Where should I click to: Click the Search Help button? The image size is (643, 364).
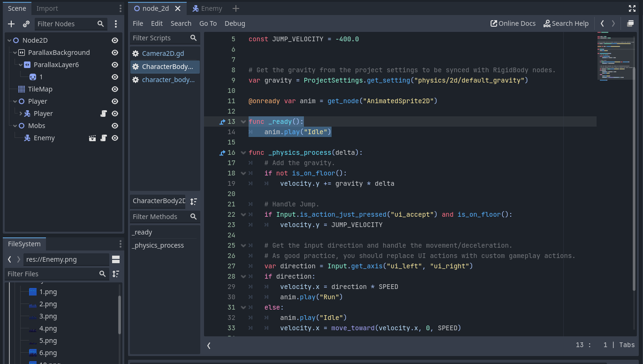[x=566, y=23]
